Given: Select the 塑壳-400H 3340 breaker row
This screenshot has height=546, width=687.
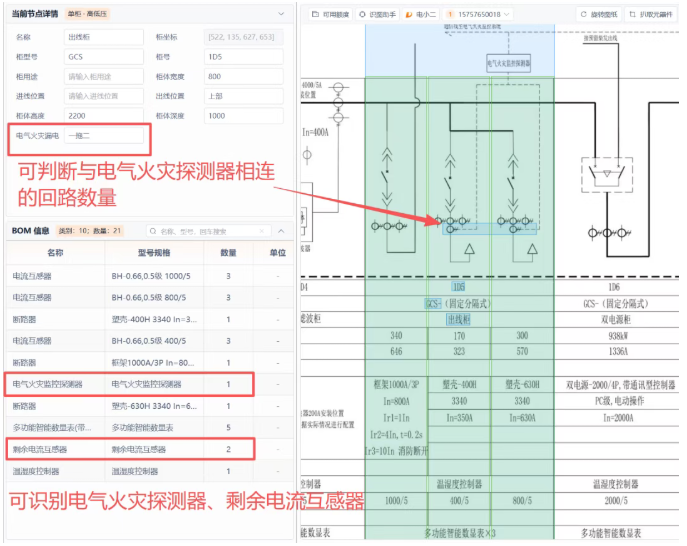Looking at the screenshot, I should click(x=149, y=319).
